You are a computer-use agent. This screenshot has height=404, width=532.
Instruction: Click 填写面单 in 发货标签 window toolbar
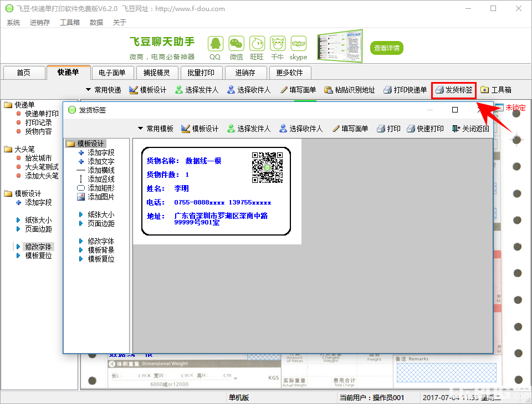(350, 129)
